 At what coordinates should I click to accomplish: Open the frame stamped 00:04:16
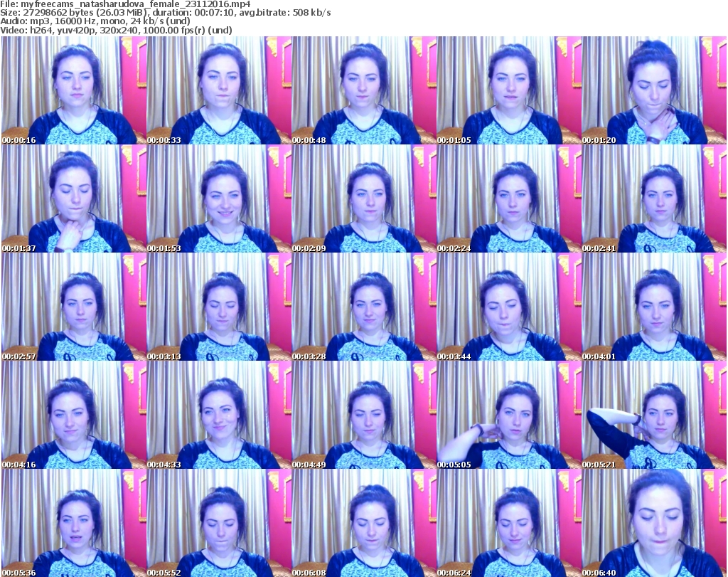(x=74, y=415)
